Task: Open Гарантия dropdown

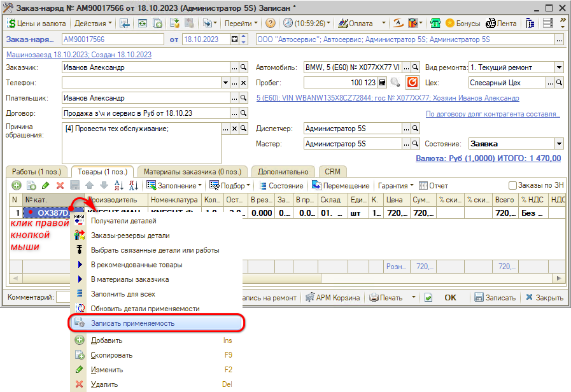Action: pos(395,186)
